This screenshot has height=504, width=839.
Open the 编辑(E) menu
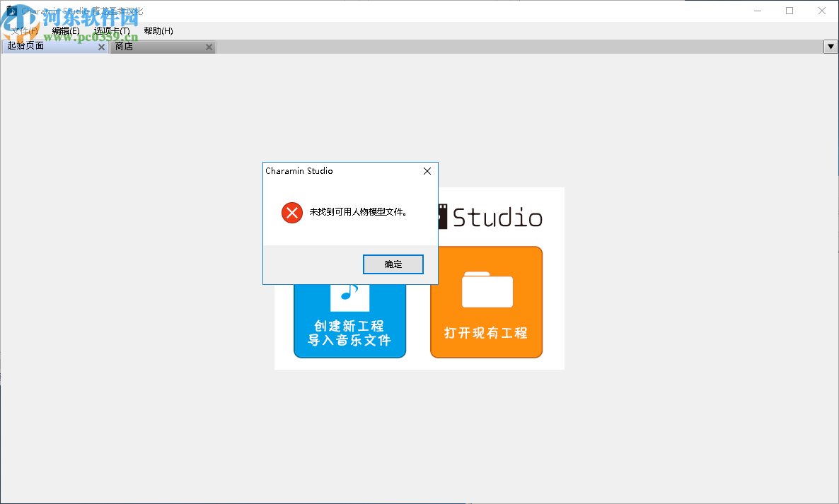(66, 30)
